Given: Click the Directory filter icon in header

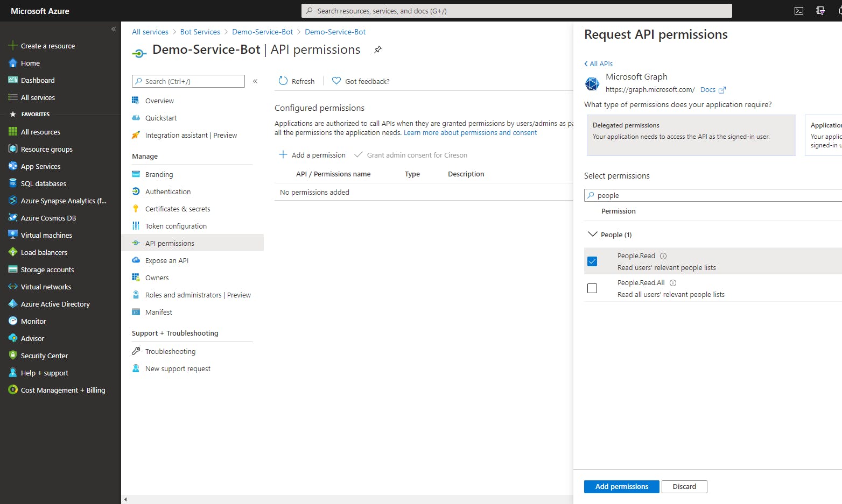Looking at the screenshot, I should [820, 11].
